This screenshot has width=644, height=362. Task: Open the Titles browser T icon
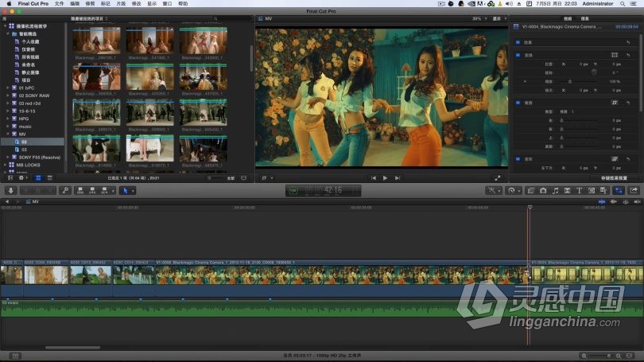coord(579,191)
